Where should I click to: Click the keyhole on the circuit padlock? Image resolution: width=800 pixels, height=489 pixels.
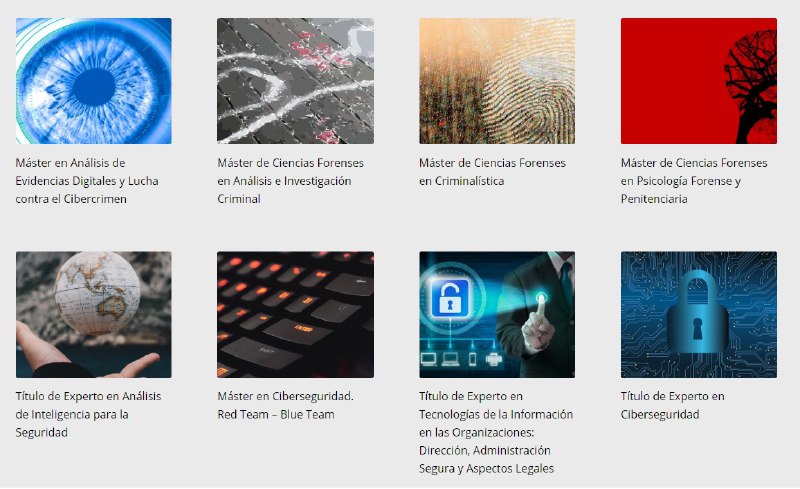tap(697, 328)
